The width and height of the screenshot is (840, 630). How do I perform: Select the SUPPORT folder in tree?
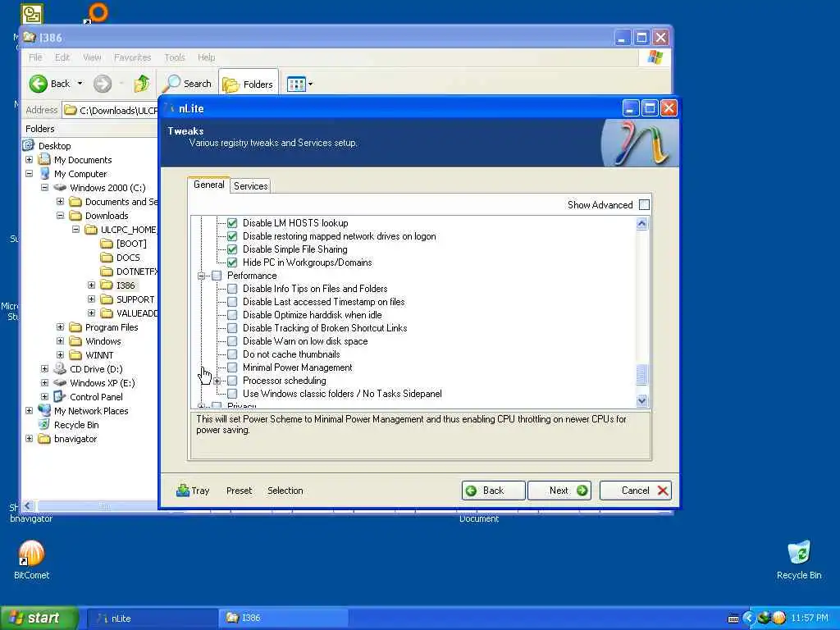point(135,299)
